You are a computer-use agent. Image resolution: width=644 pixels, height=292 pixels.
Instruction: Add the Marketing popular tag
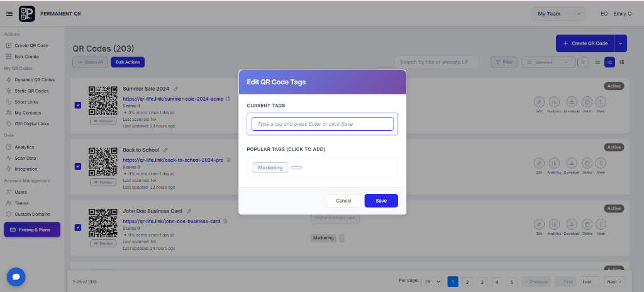pyautogui.click(x=270, y=167)
